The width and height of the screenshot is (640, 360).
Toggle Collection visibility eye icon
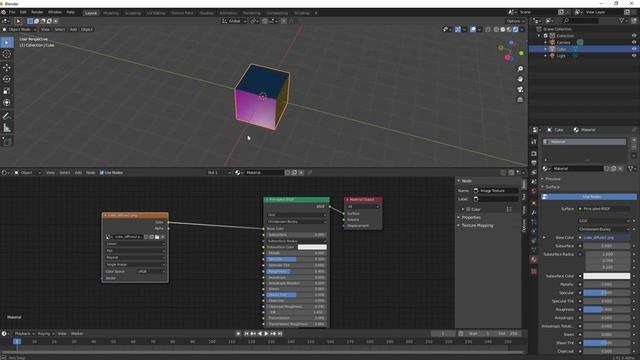[x=634, y=36]
